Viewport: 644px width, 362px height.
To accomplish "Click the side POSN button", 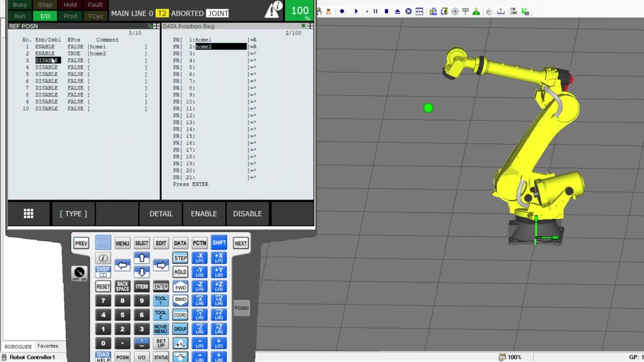I will (241, 308).
